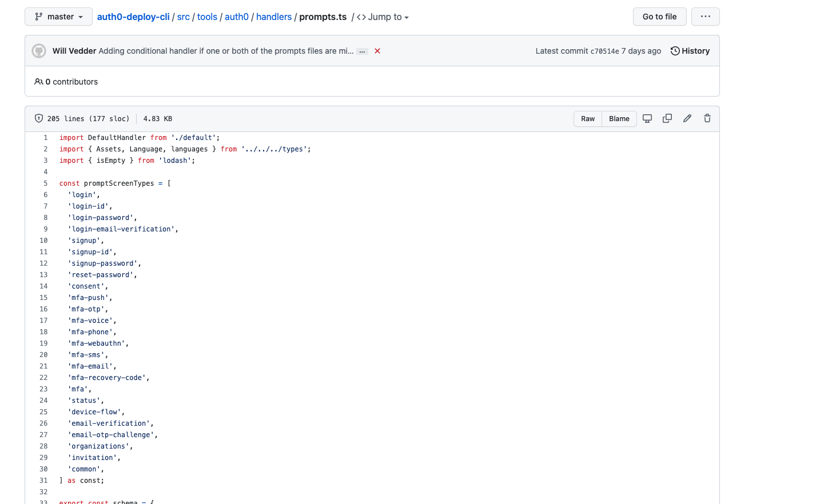Click the contributors people icon
Screen dimensions: 840x504
click(x=38, y=82)
